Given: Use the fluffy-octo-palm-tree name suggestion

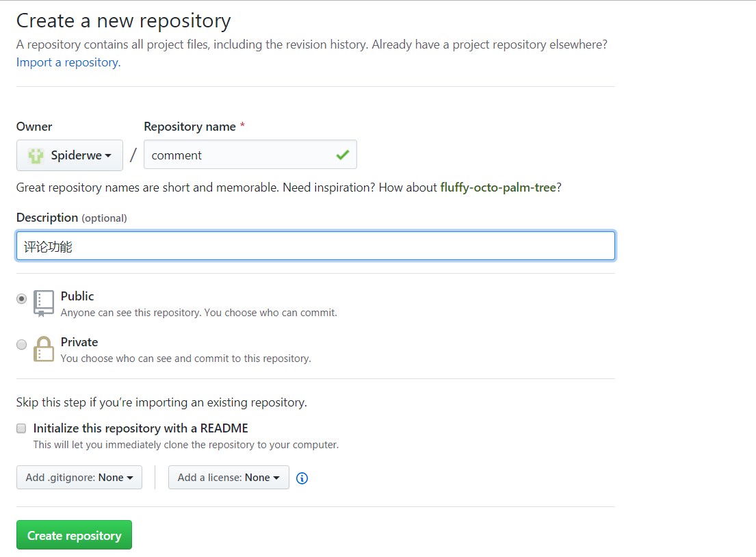Looking at the screenshot, I should [498, 187].
